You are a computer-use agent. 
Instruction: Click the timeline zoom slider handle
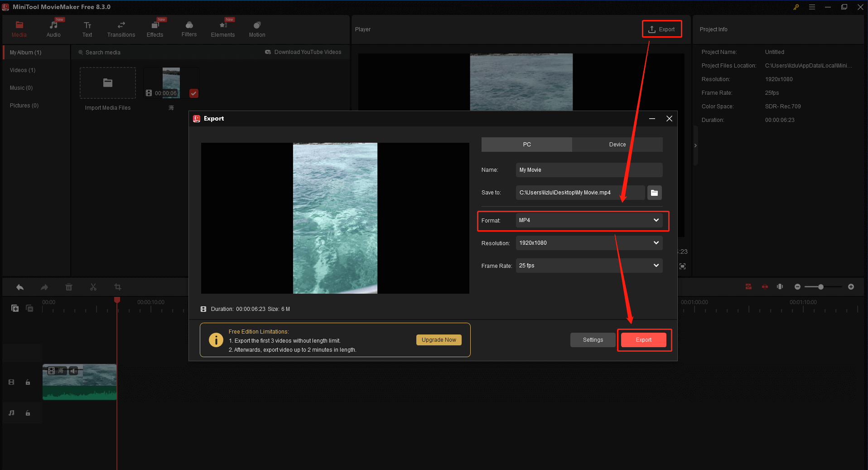point(820,287)
